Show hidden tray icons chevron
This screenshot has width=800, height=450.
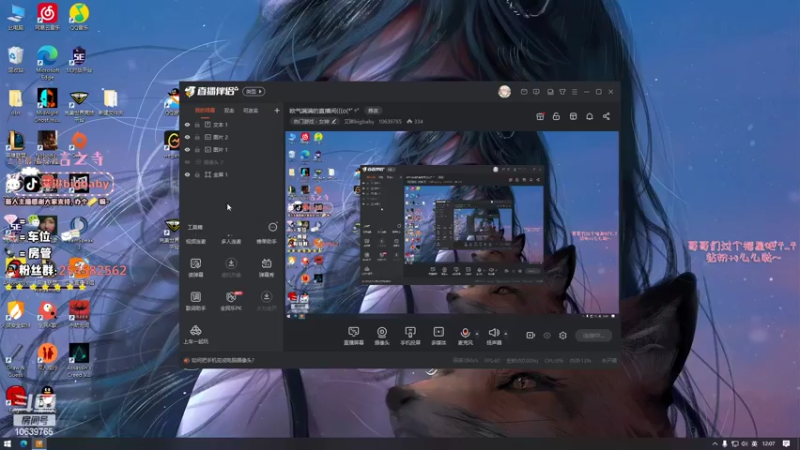[715, 444]
